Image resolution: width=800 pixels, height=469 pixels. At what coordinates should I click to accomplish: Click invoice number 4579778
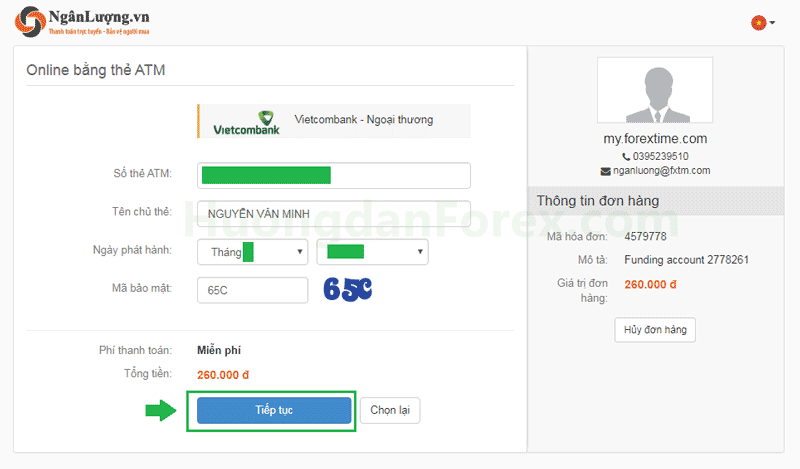click(645, 236)
